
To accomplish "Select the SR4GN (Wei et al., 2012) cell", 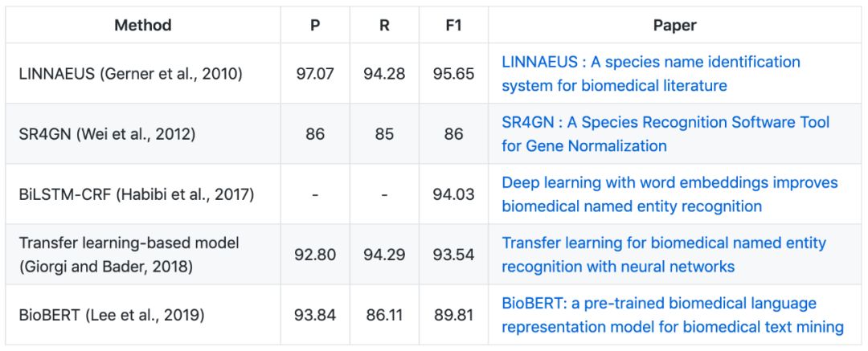I will (107, 134).
